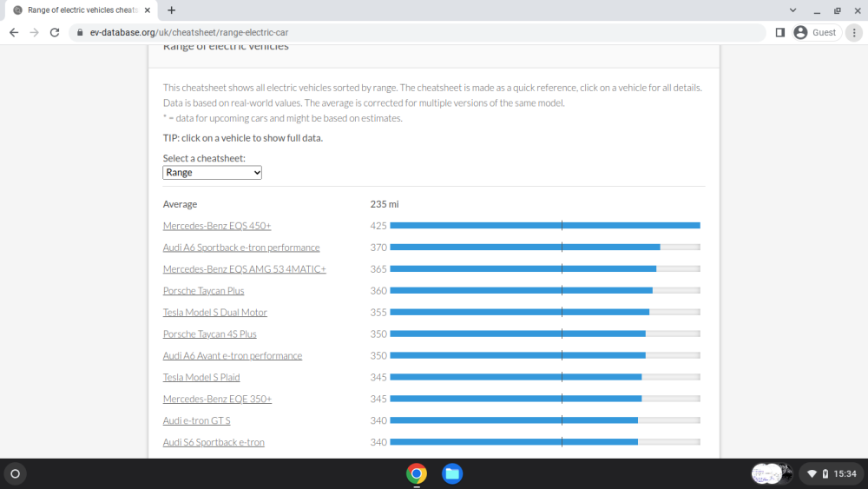Open the Tesla Model S Plaid link
Viewport: 868px width, 489px height.
pos(201,377)
